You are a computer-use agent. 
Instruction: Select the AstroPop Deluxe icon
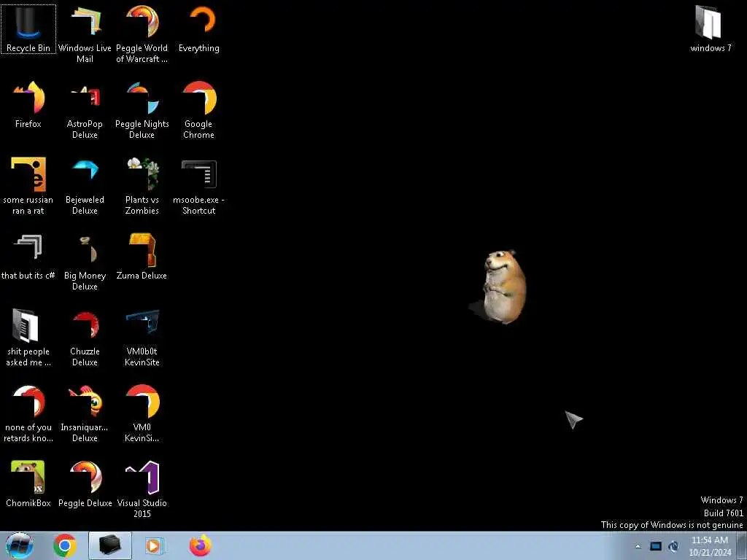coord(85,109)
